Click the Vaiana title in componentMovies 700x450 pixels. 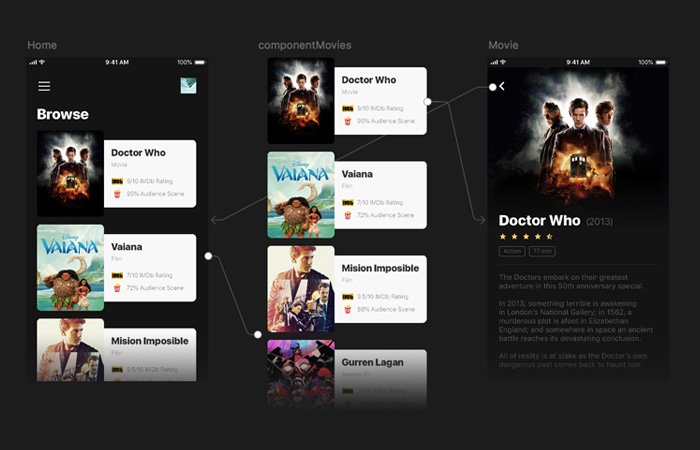[x=357, y=174]
